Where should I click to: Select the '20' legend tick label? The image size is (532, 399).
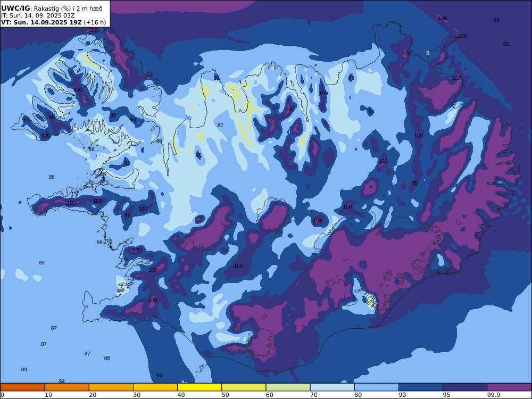tap(93, 395)
